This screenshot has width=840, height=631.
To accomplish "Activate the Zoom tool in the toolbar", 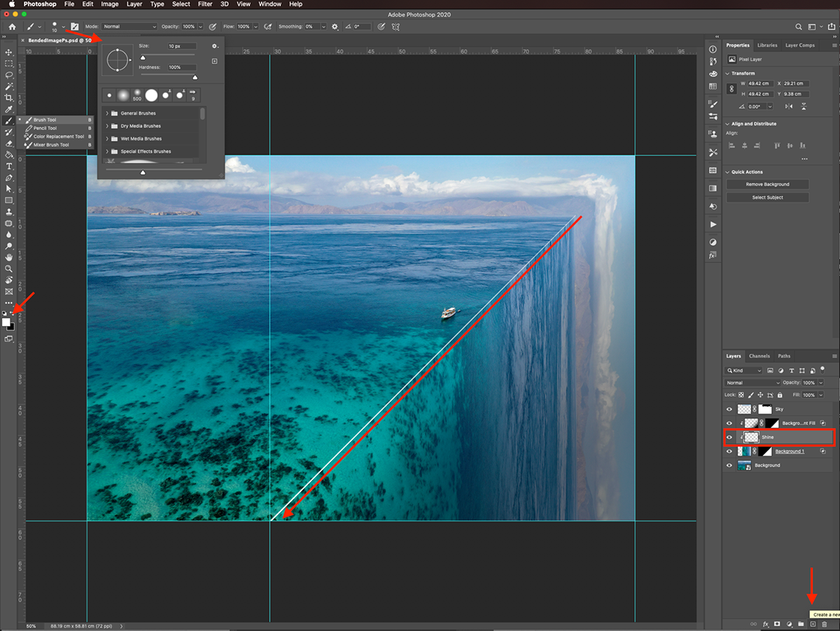I will coord(9,269).
